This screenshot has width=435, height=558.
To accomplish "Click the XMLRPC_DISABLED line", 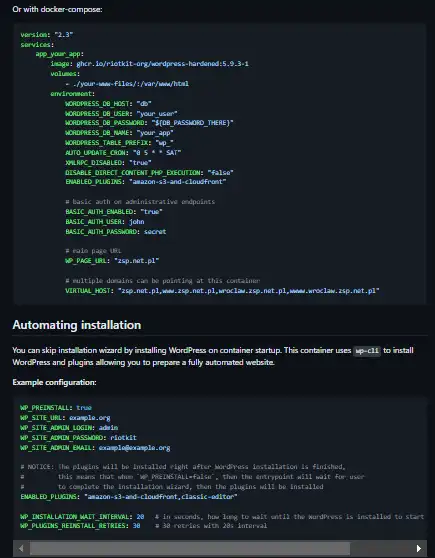I will point(108,163).
